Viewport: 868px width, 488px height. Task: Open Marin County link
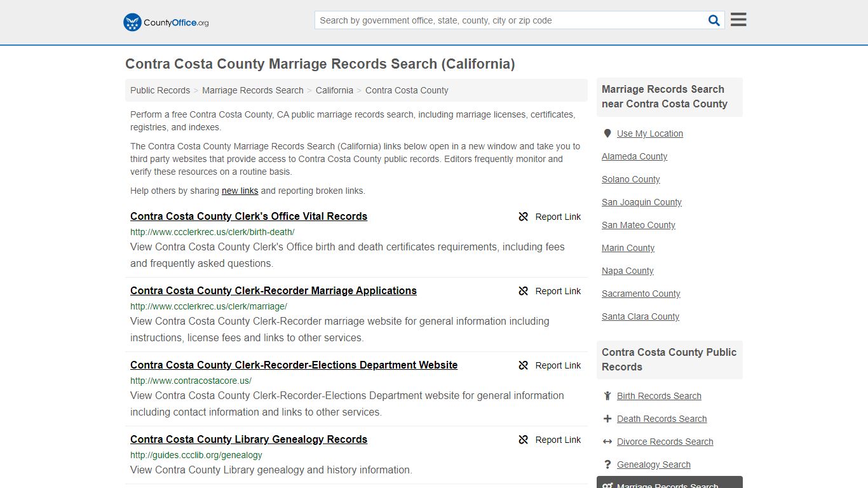pos(628,248)
